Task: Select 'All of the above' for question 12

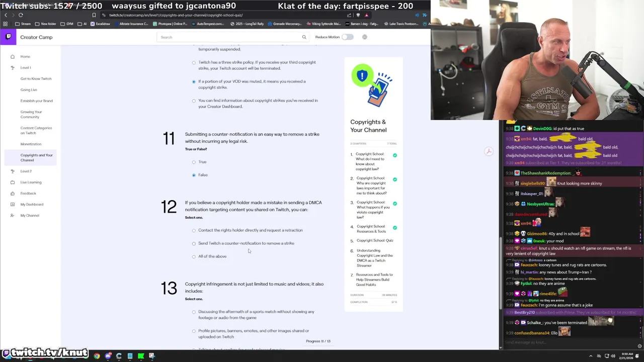Action: [194, 256]
